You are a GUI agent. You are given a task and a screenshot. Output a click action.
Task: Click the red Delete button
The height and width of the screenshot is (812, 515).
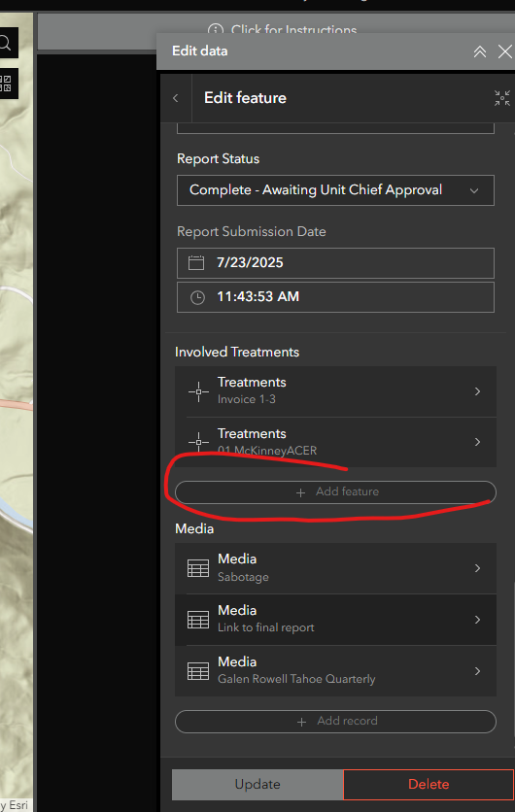tap(429, 785)
